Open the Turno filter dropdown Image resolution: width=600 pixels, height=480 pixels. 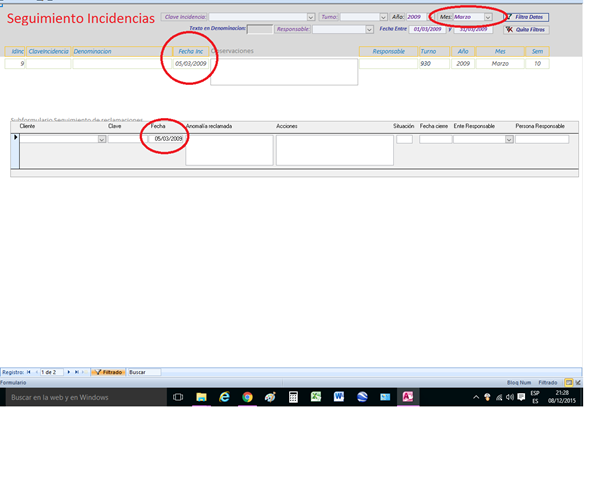pos(384,17)
